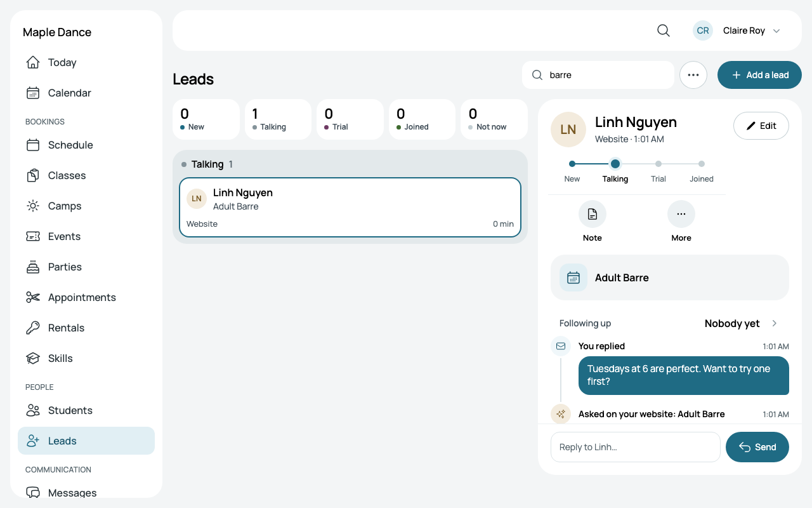The width and height of the screenshot is (812, 508).
Task: Set lead stage to New step
Action: (572, 171)
